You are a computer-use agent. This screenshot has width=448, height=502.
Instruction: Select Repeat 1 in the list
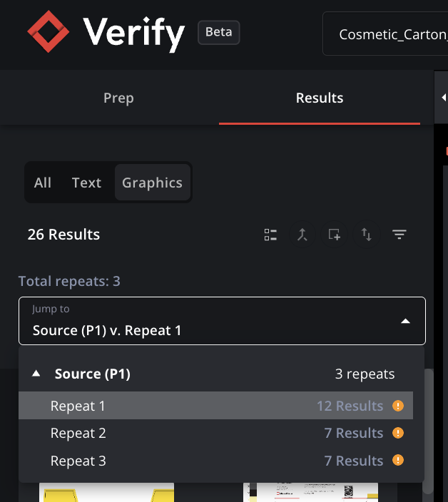[216, 406]
